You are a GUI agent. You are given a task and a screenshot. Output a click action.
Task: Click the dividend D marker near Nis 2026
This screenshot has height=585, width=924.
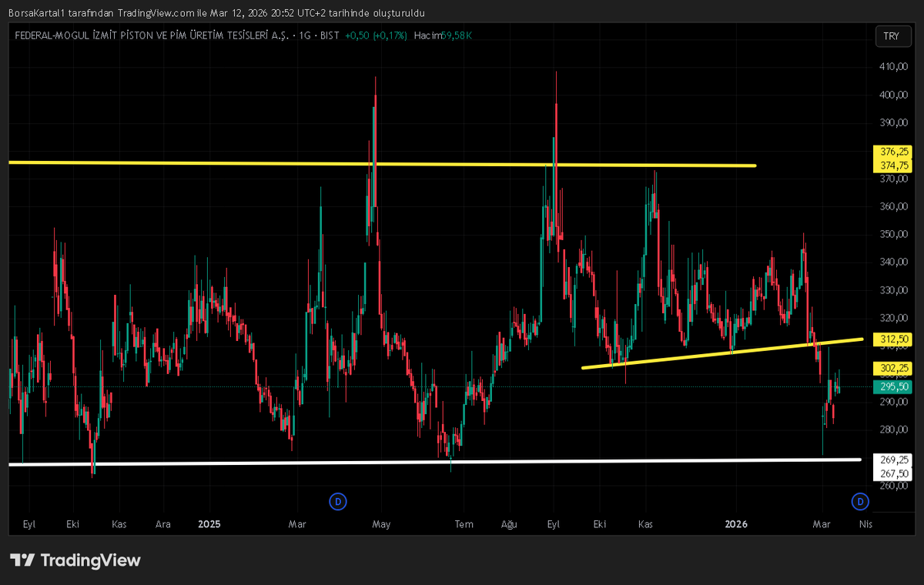(x=860, y=502)
